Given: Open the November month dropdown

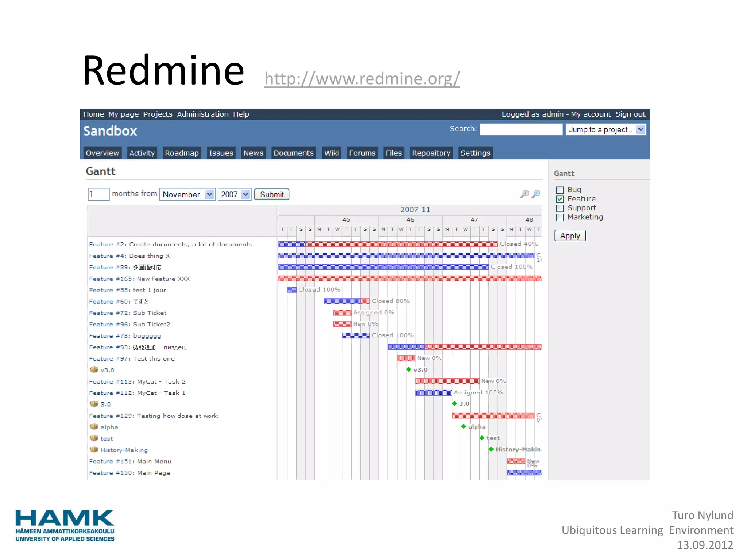Looking at the screenshot, I should [187, 194].
